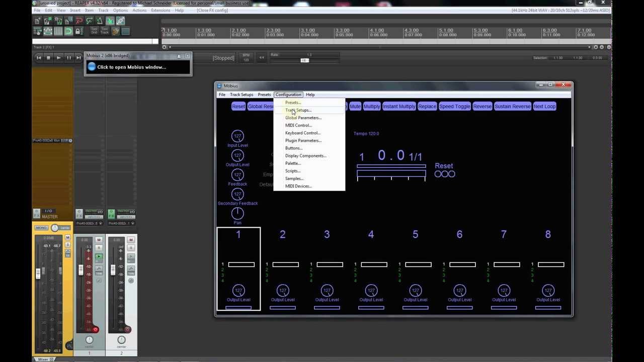Click the blue orb in Mobius 2 window
Image resolution: width=644 pixels, height=362 pixels.
click(92, 67)
